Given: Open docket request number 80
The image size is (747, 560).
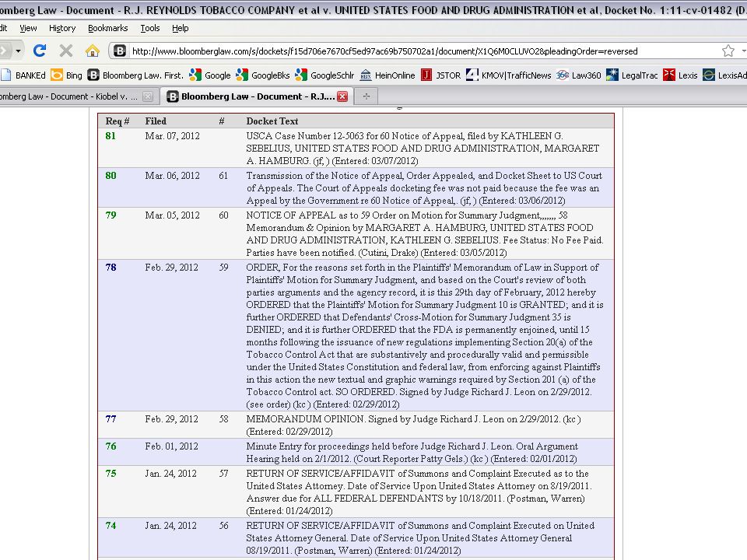Looking at the screenshot, I should point(110,175).
